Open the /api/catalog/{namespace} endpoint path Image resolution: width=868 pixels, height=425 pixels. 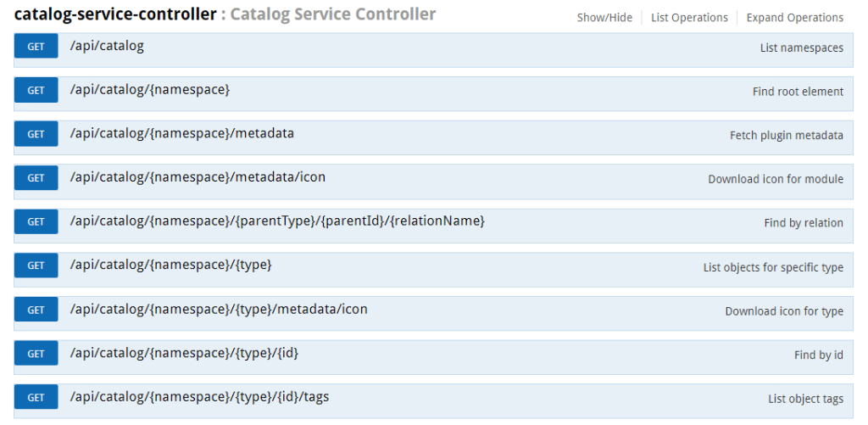tap(149, 90)
